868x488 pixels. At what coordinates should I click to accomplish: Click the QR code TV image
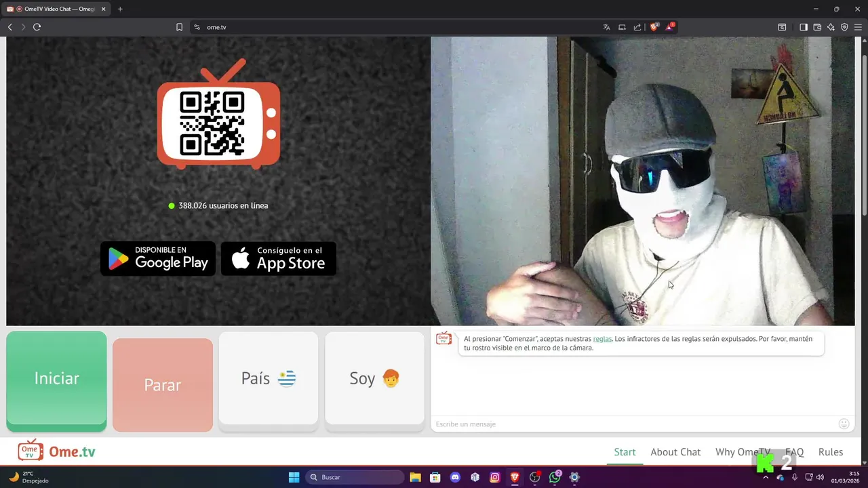[x=218, y=114]
